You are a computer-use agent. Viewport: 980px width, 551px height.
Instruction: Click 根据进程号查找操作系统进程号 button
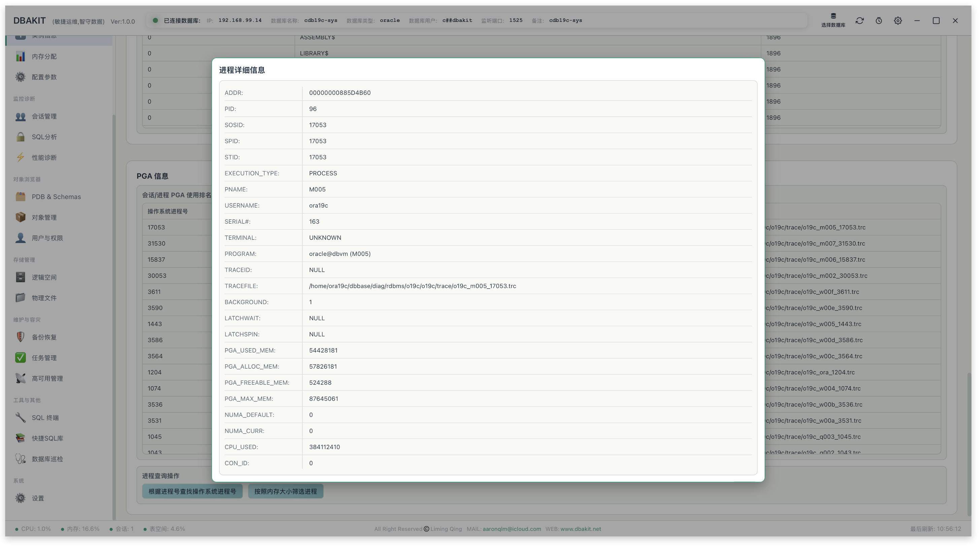[192, 491]
